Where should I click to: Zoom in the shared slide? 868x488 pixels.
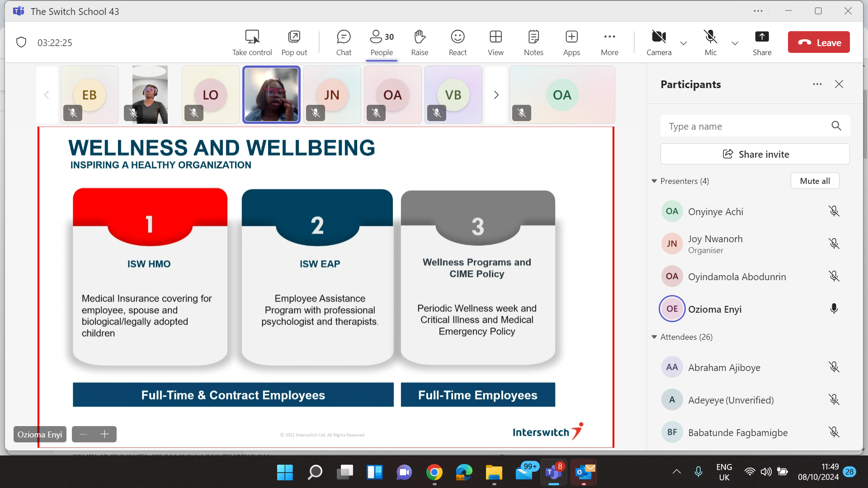105,434
